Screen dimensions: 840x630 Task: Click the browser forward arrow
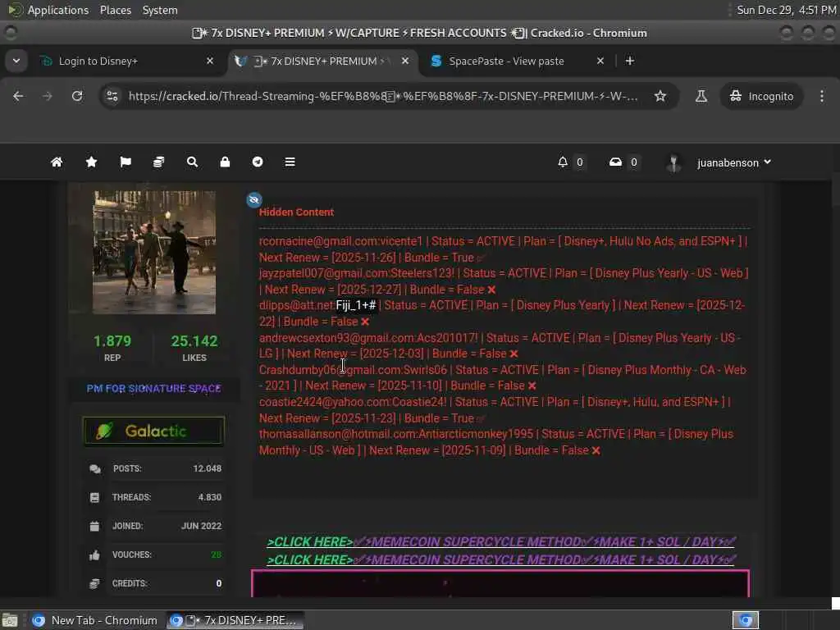click(48, 96)
